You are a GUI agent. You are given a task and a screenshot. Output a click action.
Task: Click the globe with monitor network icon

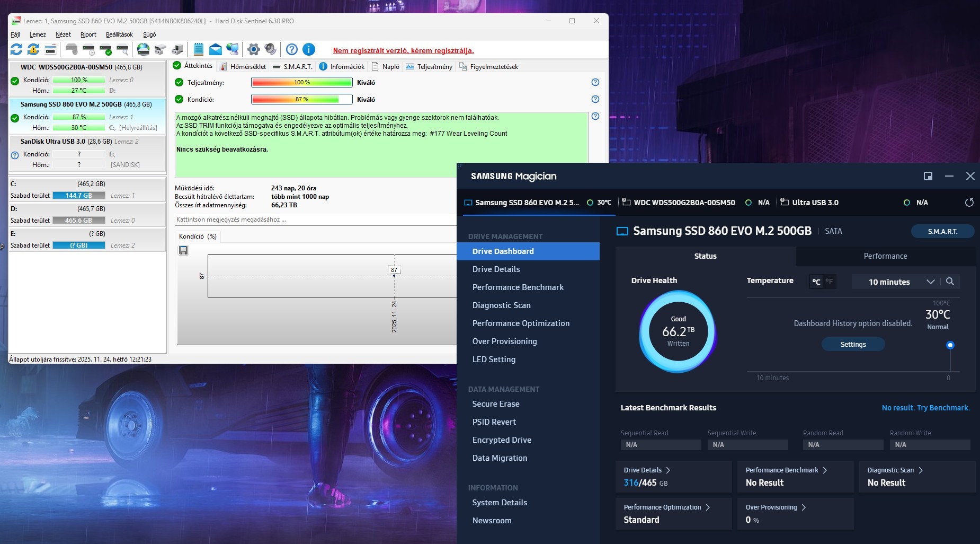coord(233,50)
